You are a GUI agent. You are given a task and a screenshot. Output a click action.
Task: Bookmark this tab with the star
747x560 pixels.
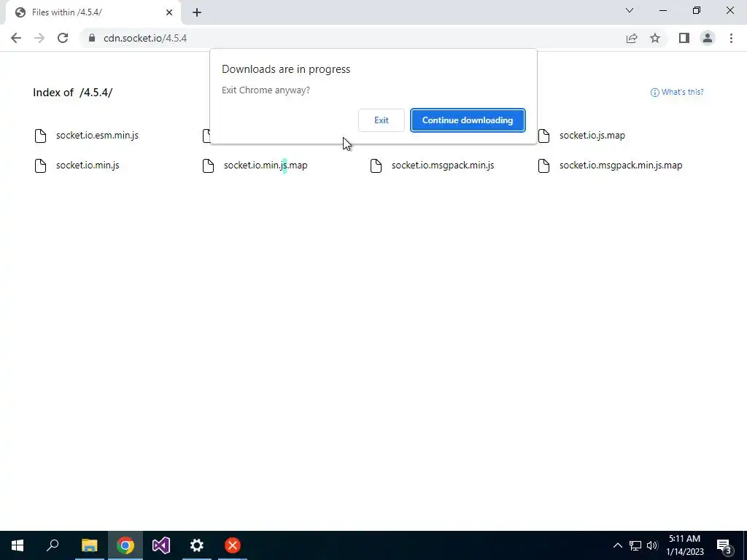point(655,38)
